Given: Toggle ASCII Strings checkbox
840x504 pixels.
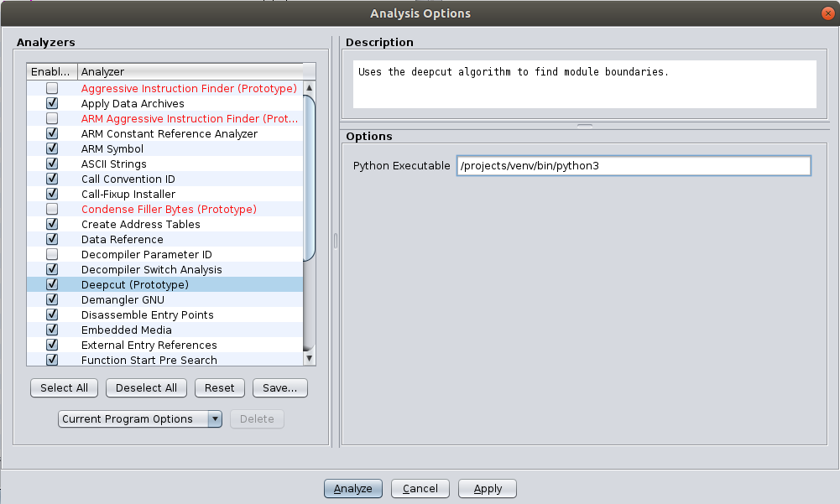Looking at the screenshot, I should 52,164.
